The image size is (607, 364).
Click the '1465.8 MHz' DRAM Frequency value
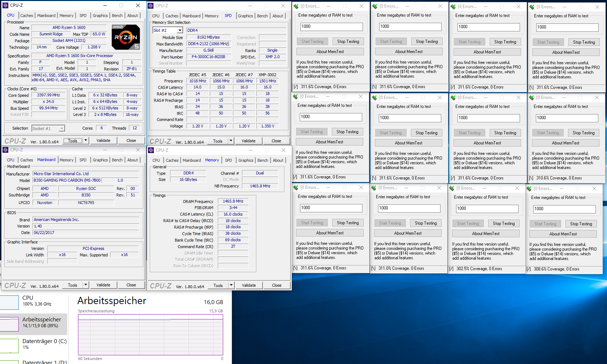pos(233,201)
